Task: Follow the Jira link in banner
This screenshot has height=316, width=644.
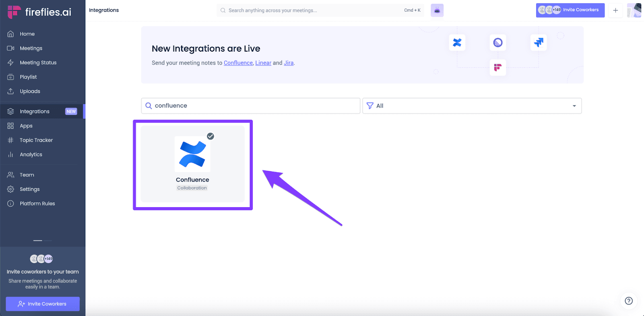Action: [x=289, y=63]
